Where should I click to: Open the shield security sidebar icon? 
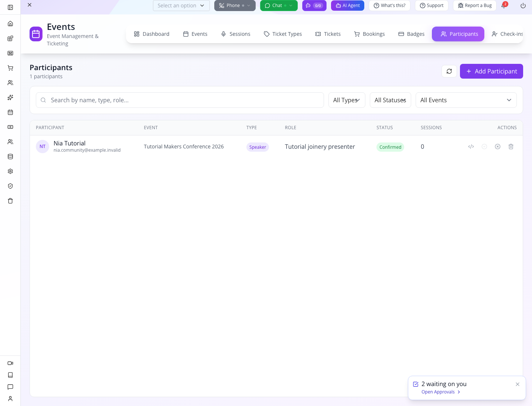coord(10,186)
